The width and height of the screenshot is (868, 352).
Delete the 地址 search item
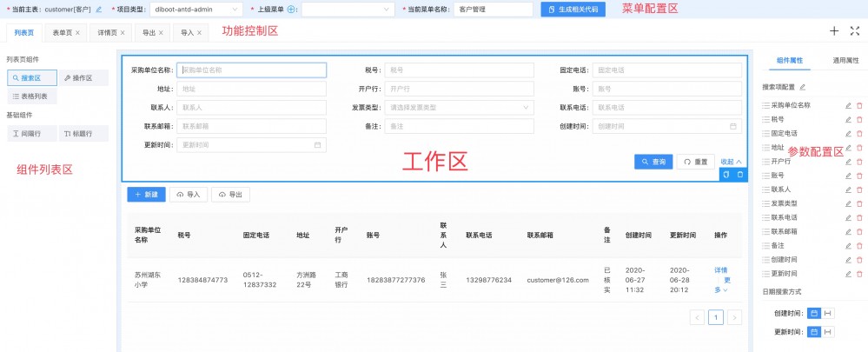859,147
